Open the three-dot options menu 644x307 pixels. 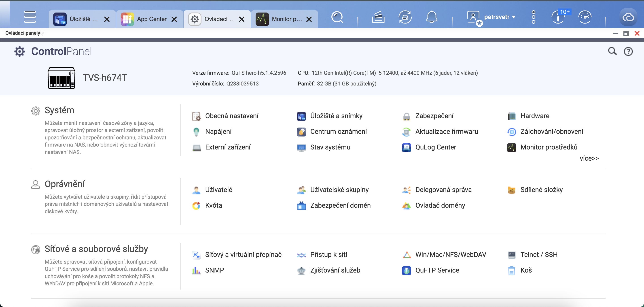[x=534, y=17]
